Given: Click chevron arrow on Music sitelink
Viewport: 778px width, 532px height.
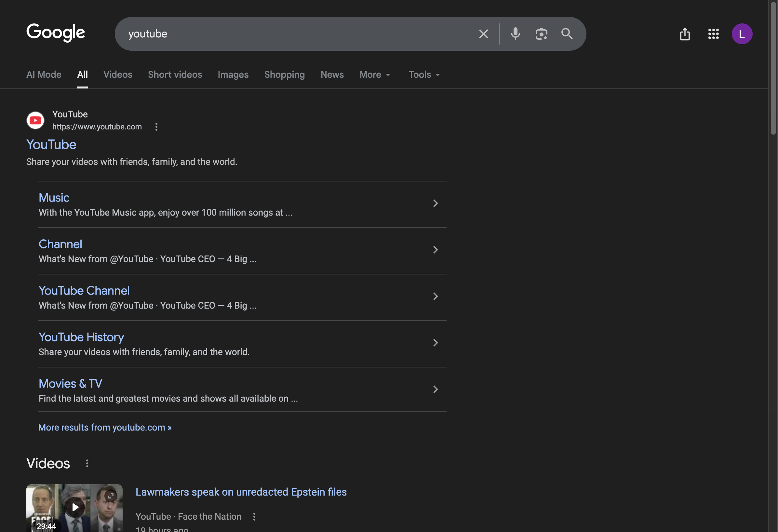Looking at the screenshot, I should point(435,203).
